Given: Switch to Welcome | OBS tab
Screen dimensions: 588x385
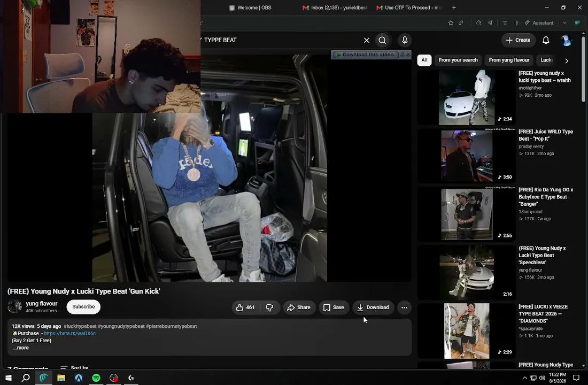Looking at the screenshot, I should pyautogui.click(x=251, y=7).
